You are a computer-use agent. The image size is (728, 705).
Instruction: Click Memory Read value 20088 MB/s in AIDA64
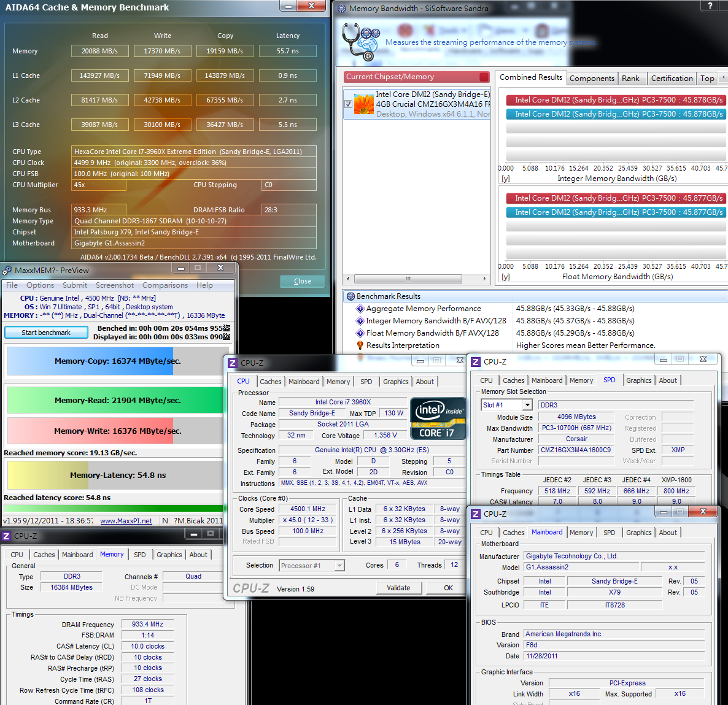pos(100,51)
